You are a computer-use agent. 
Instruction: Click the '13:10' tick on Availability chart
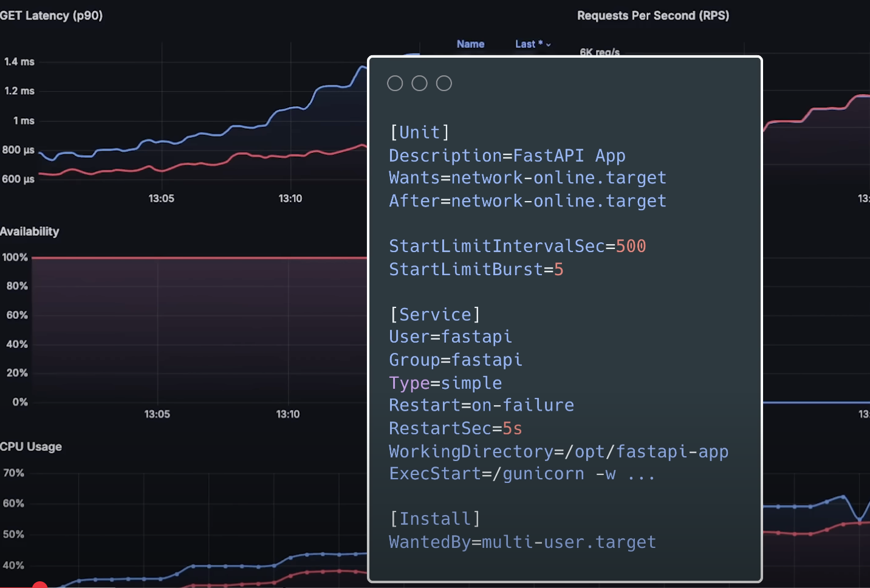pos(287,414)
